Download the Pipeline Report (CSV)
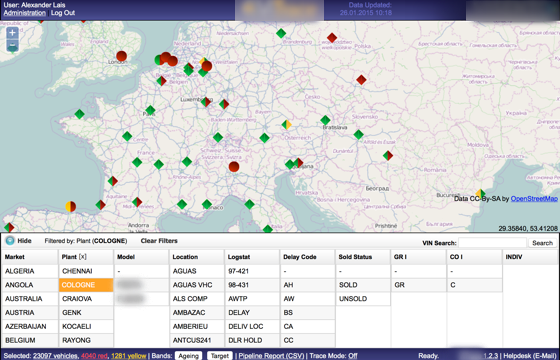The image size is (560, 360). (271, 356)
